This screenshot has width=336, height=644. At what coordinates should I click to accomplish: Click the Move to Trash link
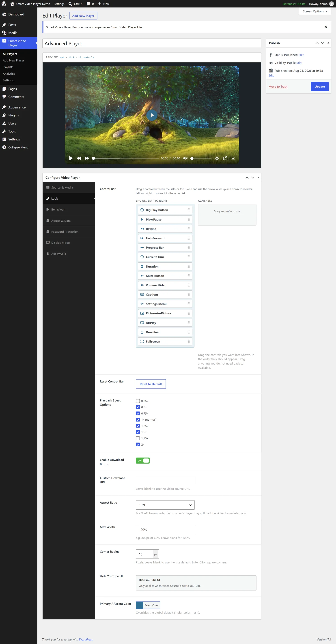[278, 87]
